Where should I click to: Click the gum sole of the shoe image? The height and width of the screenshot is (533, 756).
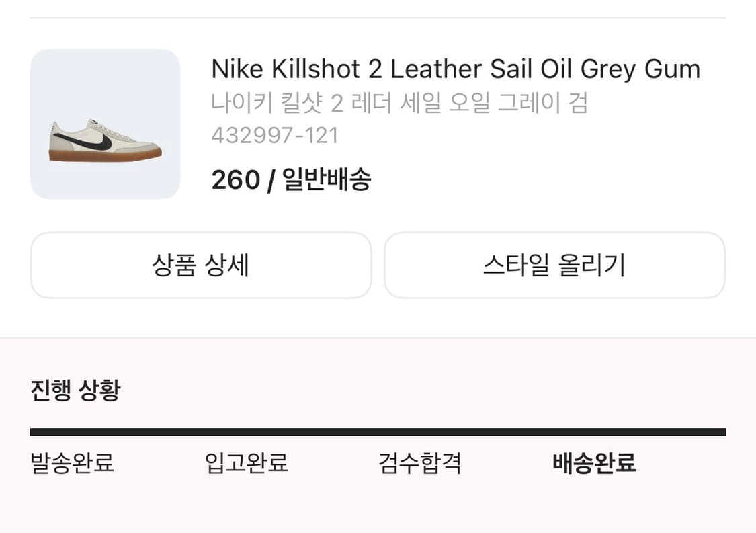point(105,155)
